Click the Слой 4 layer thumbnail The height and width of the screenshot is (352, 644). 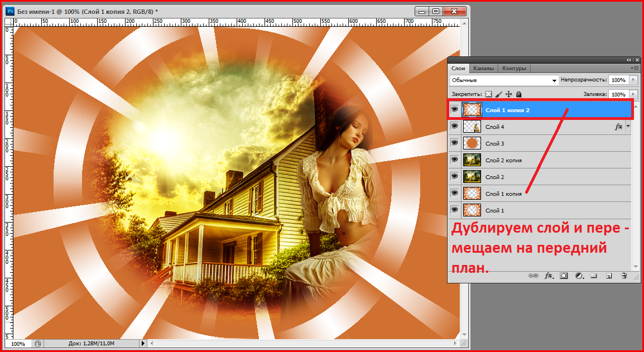pos(472,127)
